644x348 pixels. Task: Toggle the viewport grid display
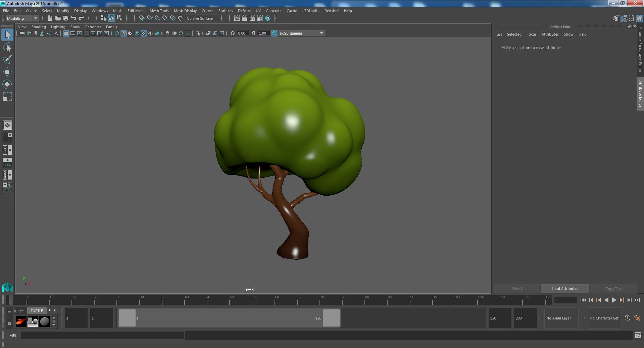pos(66,33)
